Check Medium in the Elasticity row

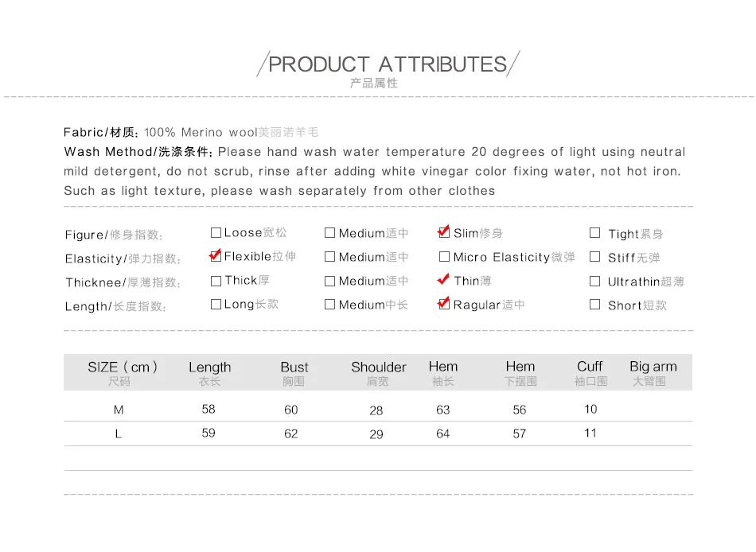(329, 256)
